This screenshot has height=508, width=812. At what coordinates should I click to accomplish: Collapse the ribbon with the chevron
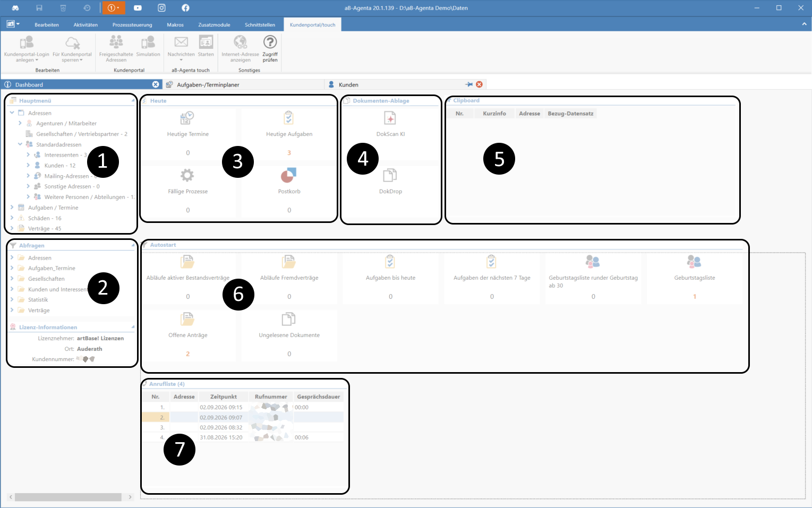click(x=804, y=24)
